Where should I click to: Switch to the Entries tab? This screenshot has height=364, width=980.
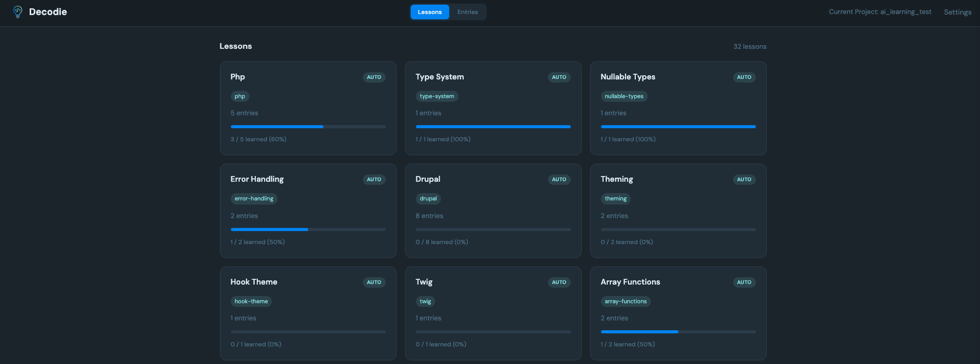coord(467,12)
